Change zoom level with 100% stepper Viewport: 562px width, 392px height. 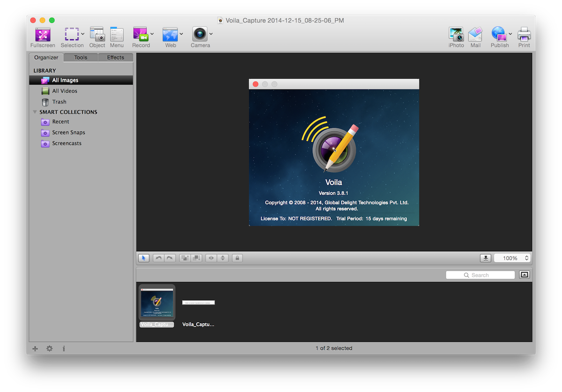526,258
